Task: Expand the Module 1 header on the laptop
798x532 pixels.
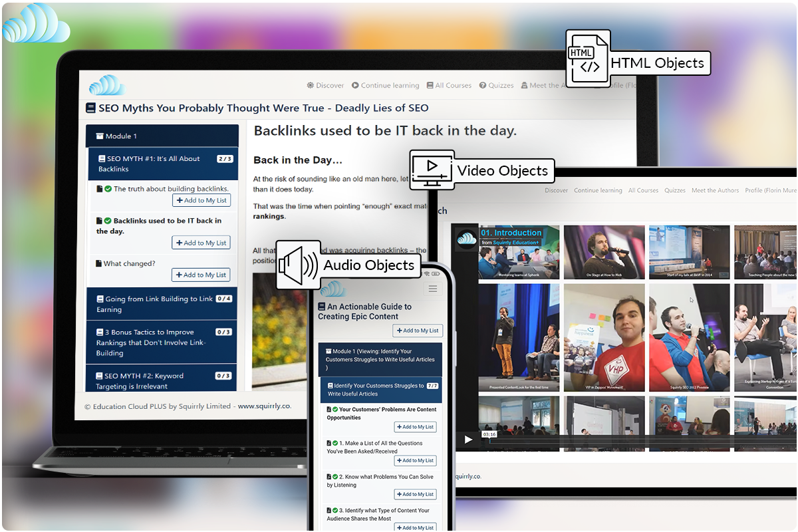Action: click(162, 136)
